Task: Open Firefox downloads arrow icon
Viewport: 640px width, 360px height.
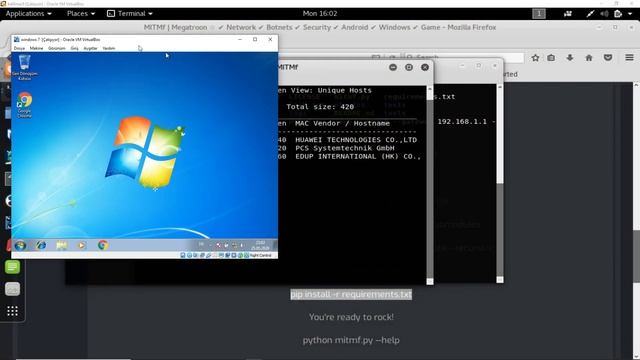Action: pos(570,58)
